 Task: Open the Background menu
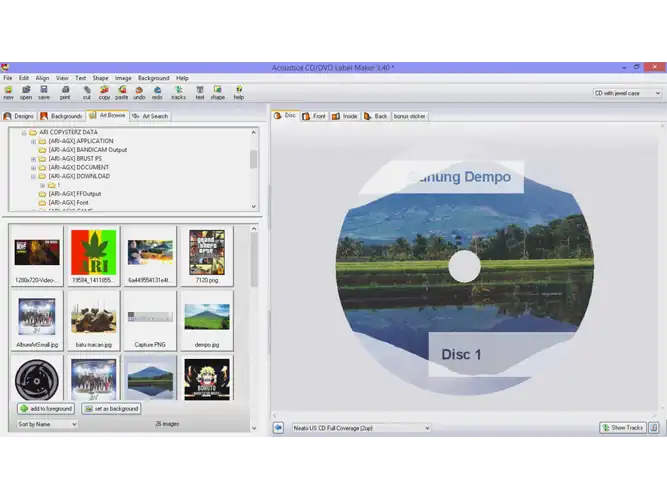coord(154,78)
